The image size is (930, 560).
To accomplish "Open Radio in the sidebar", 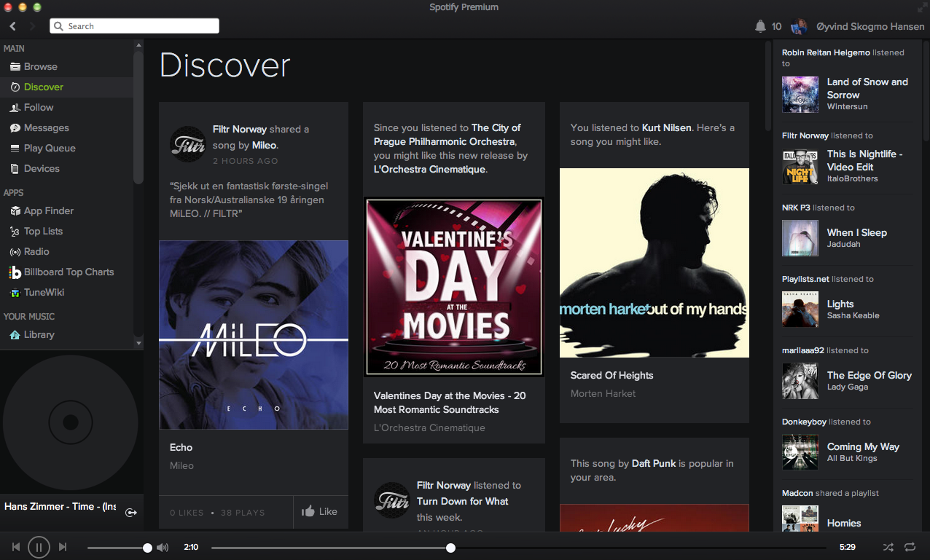I will 36,251.
